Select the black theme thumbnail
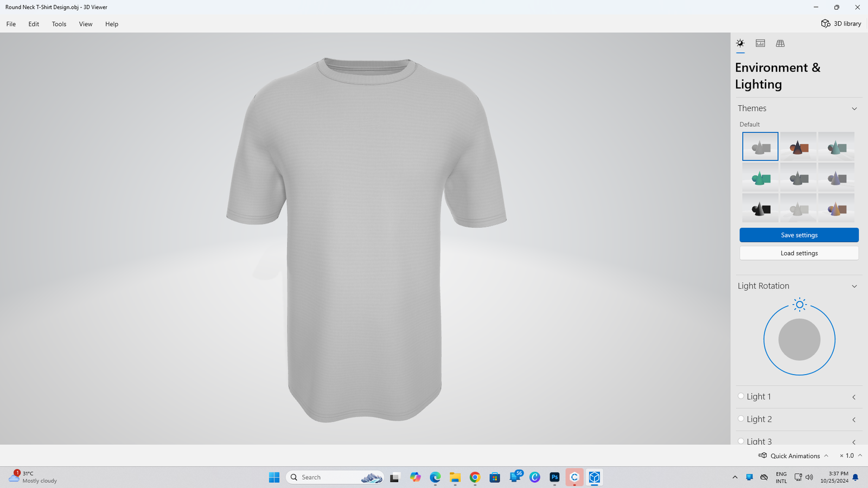 [760, 208]
